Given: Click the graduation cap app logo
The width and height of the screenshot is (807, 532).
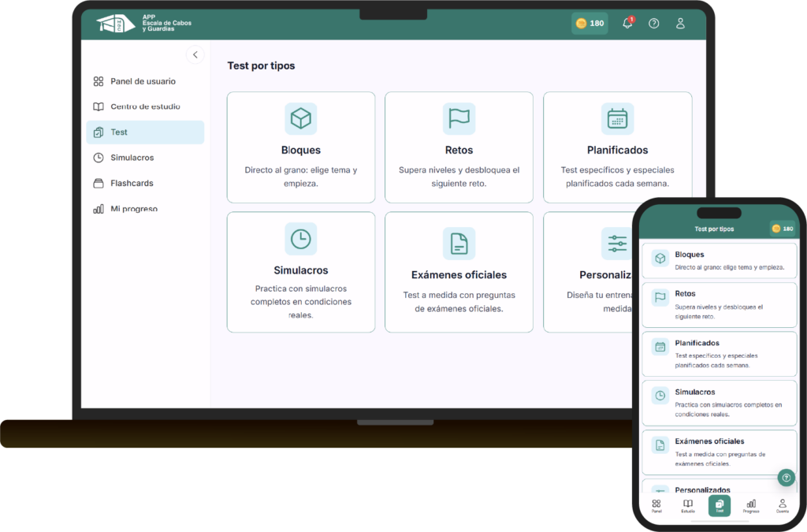Looking at the screenshot, I should coord(116,24).
